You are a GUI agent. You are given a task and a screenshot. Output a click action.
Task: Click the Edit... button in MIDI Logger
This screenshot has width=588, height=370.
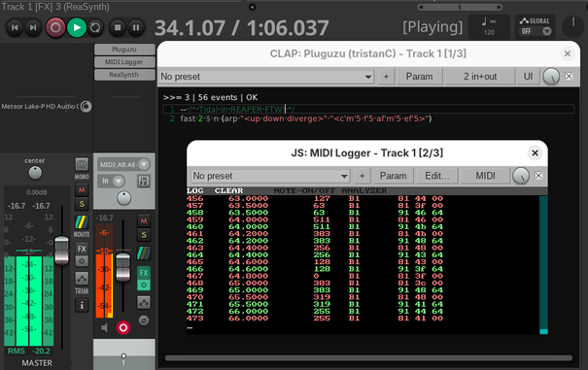(437, 176)
